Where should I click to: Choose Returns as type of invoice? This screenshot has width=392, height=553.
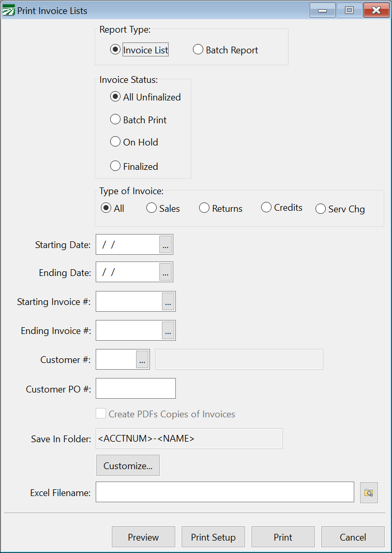click(x=204, y=207)
